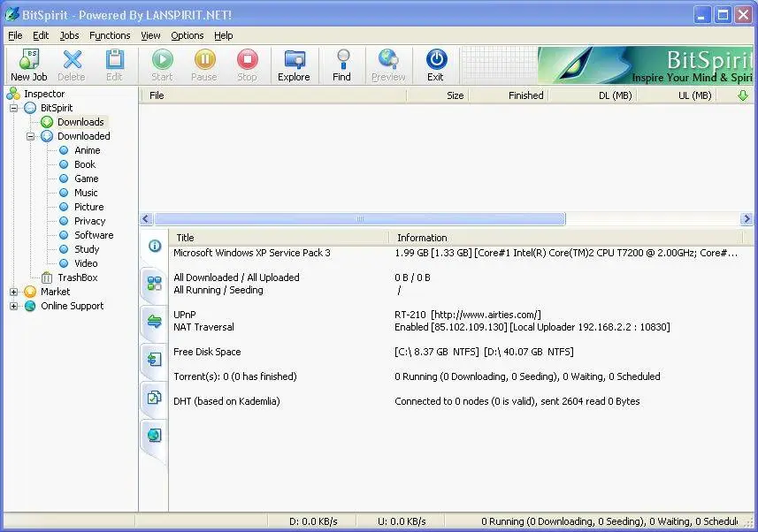Click the horizontal scrollbar thumb
The image size is (758, 532).
point(360,219)
